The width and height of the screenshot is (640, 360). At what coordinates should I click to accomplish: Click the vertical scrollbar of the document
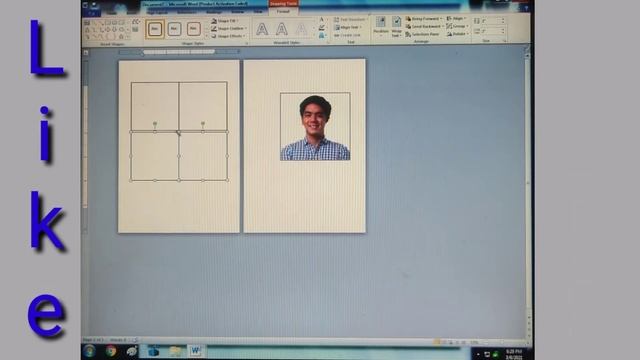click(527, 192)
